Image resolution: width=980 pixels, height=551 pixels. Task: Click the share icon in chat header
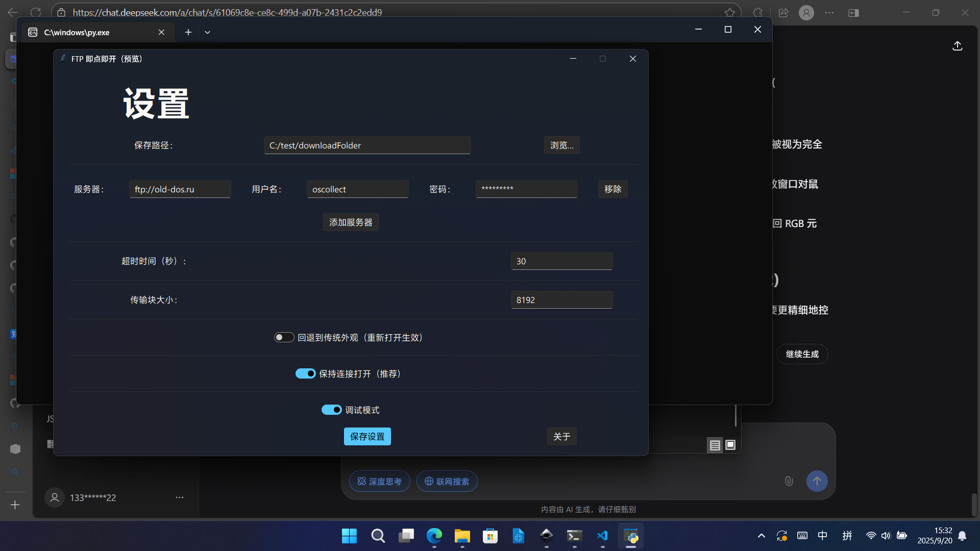tap(957, 46)
